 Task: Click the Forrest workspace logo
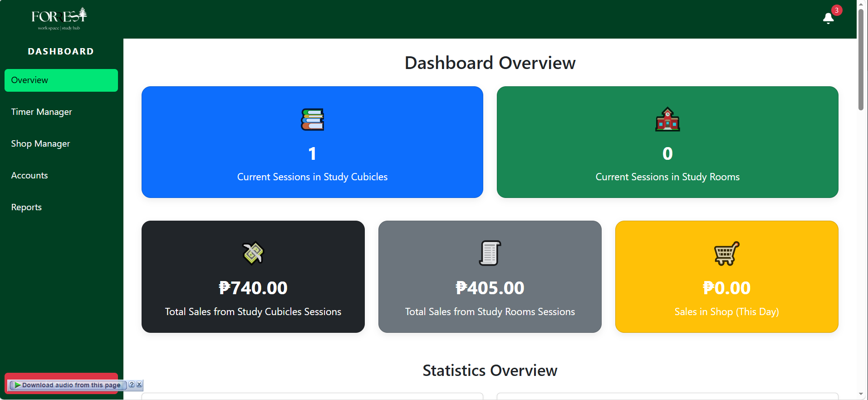[59, 19]
